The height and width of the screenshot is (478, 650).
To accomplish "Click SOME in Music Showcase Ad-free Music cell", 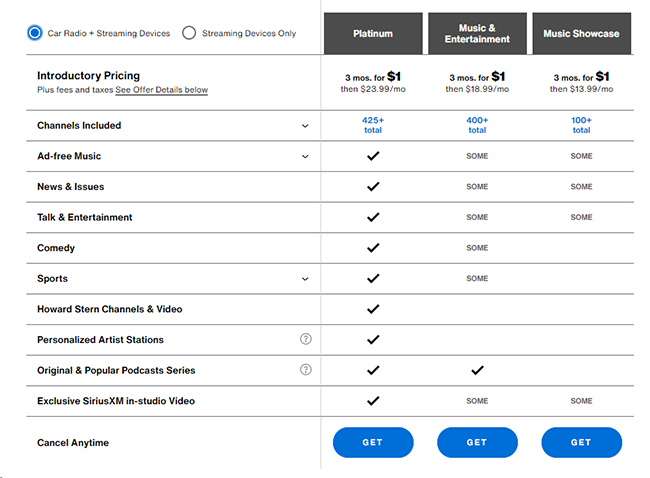I will click(x=582, y=156).
